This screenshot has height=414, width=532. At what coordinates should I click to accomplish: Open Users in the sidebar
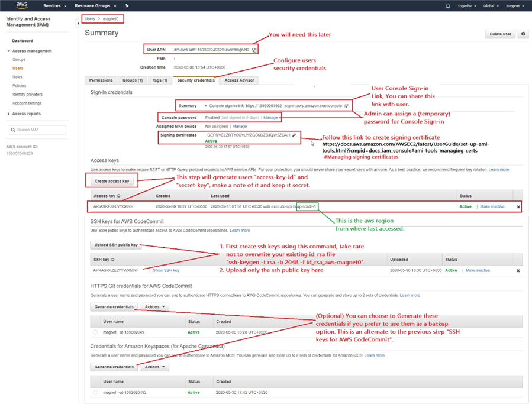[x=18, y=68]
